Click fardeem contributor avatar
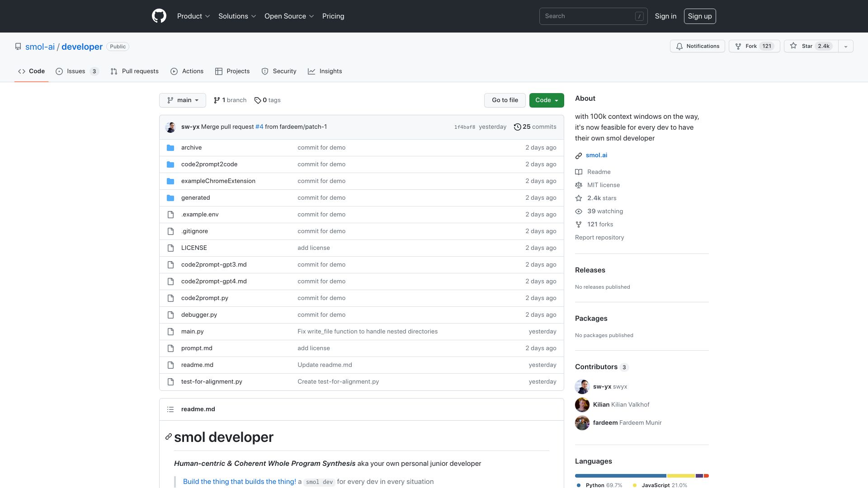868x488 pixels. coord(582,423)
